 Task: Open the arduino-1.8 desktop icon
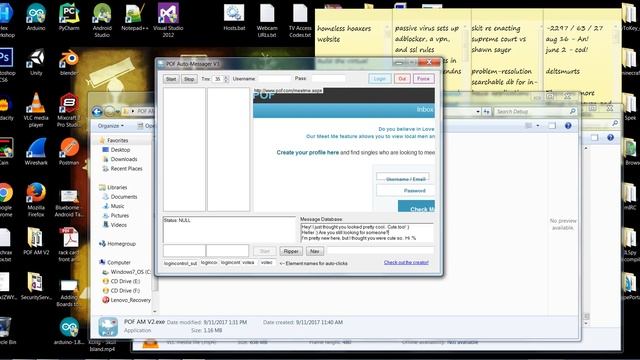(69, 331)
